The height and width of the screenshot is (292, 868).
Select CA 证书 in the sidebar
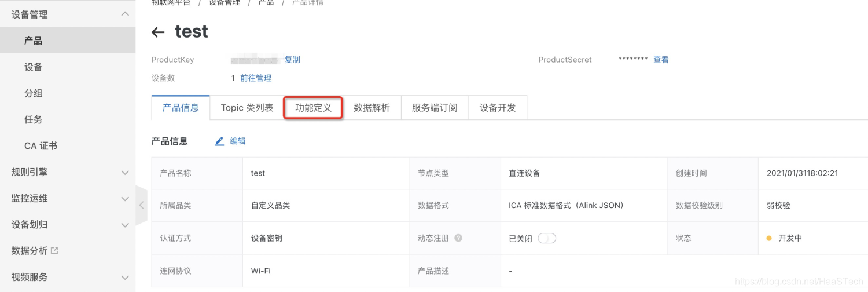pos(41,146)
